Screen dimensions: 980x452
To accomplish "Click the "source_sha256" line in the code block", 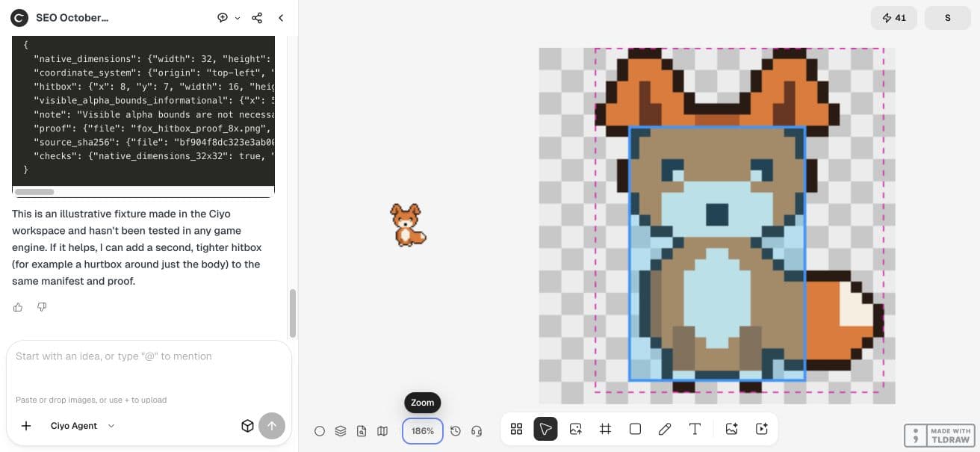I will tap(154, 142).
